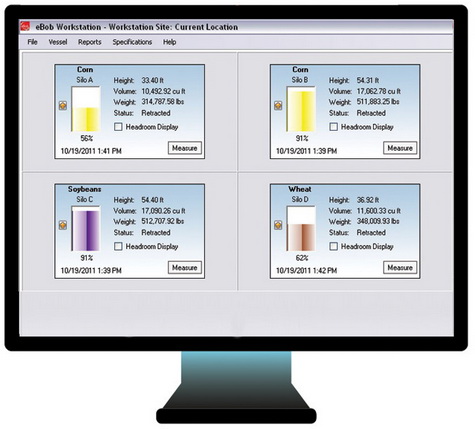Select the yellow level gauge of Silo A

point(86,109)
